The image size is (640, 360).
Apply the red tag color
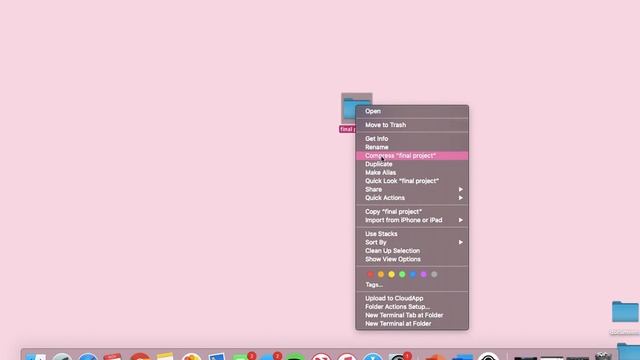tap(370, 274)
